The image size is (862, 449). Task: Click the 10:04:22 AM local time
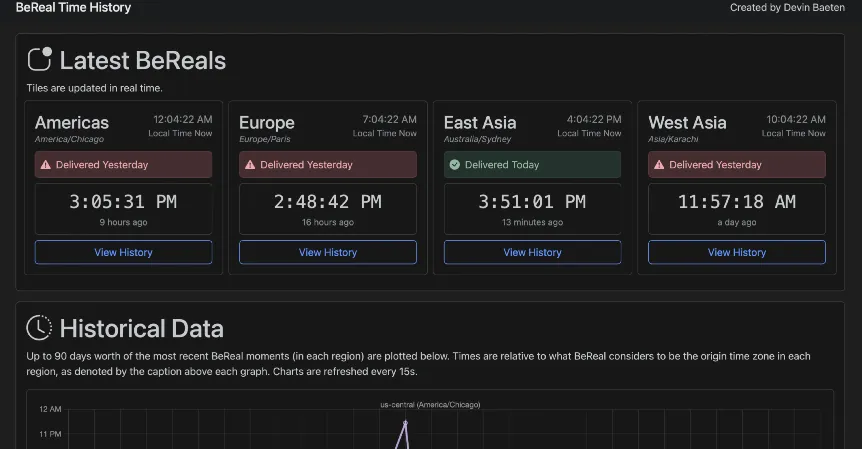[796, 119]
